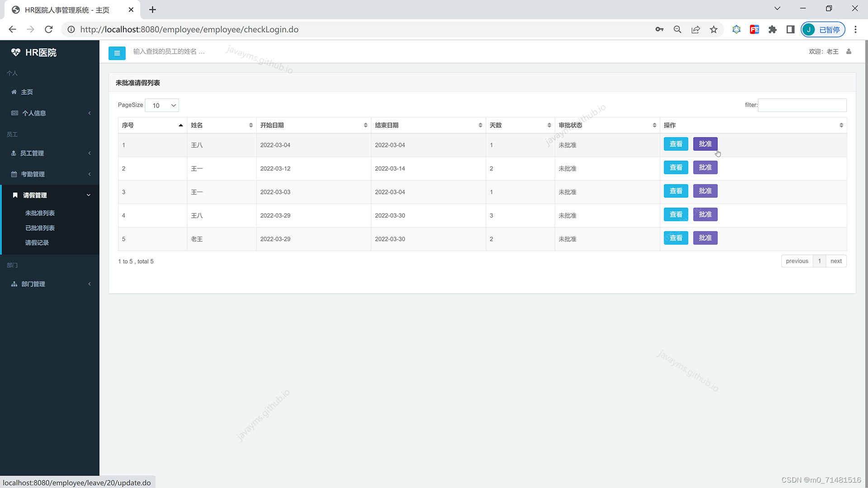Click 批准 for the first leave request
Image resolution: width=868 pixels, height=488 pixels.
pos(705,144)
